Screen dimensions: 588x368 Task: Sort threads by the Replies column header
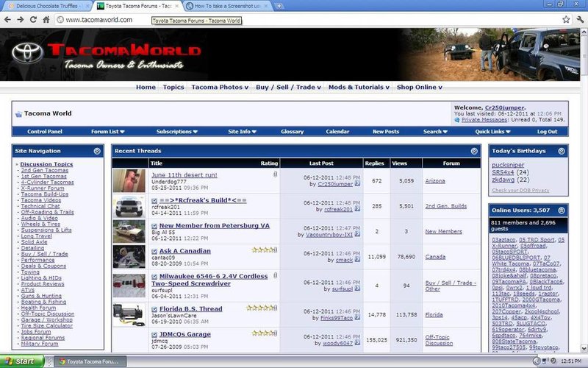pyautogui.click(x=374, y=163)
